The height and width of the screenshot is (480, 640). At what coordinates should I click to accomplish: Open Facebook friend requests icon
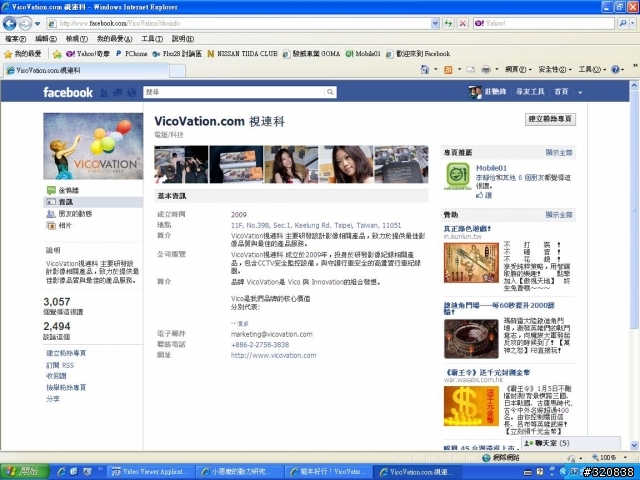click(x=104, y=93)
